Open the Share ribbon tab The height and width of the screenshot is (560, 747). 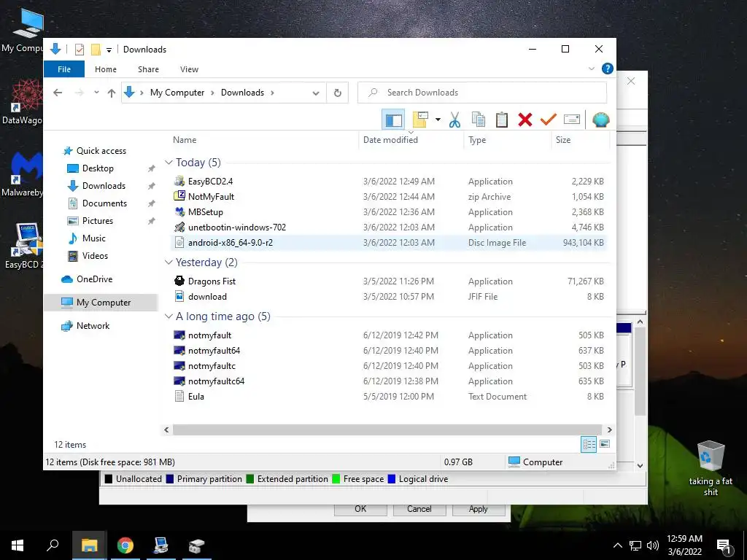(149, 69)
